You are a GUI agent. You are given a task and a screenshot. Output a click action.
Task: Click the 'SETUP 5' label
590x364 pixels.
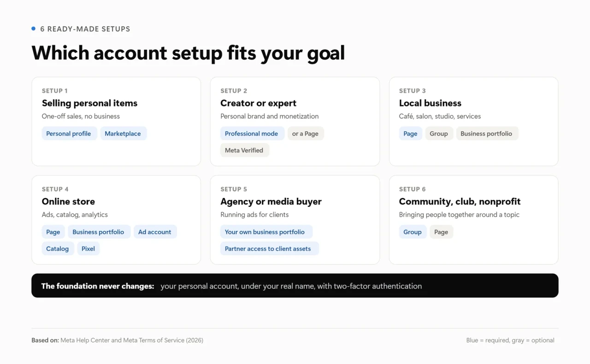point(234,189)
